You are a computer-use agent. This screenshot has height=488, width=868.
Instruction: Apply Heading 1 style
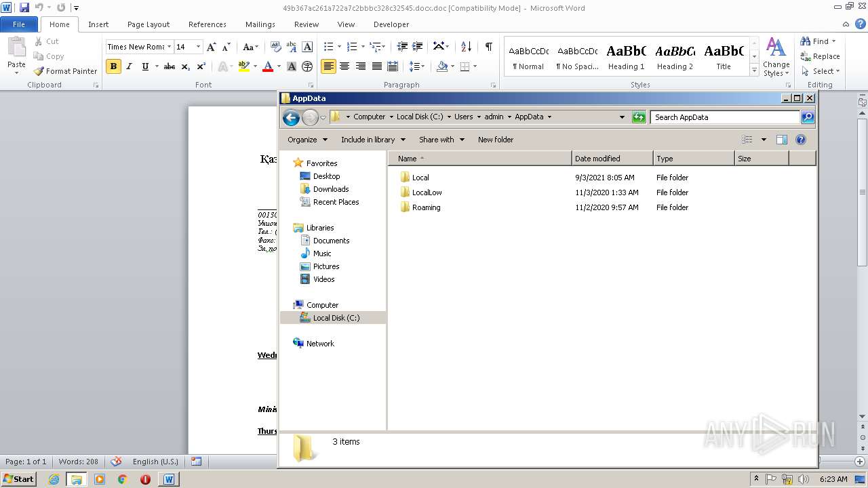[626, 57]
